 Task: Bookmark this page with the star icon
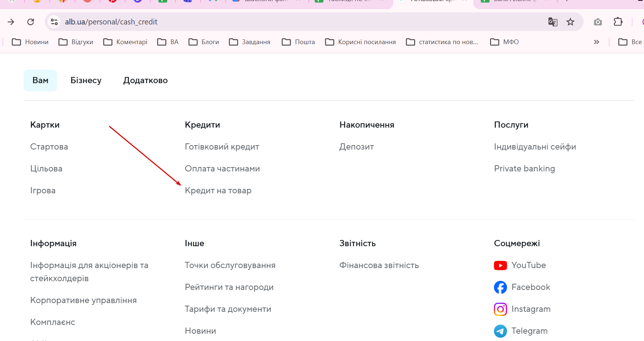point(570,22)
